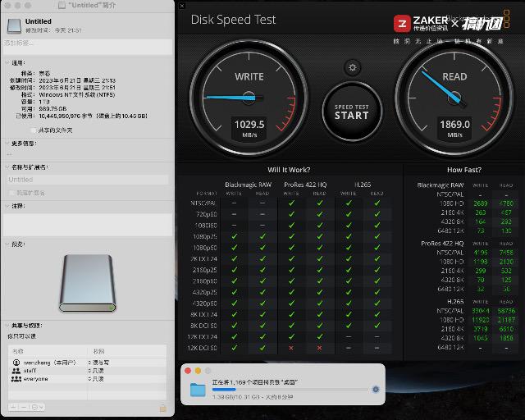Click H.265 1080 HD write value 11920
525x420 pixels.
click(481, 320)
